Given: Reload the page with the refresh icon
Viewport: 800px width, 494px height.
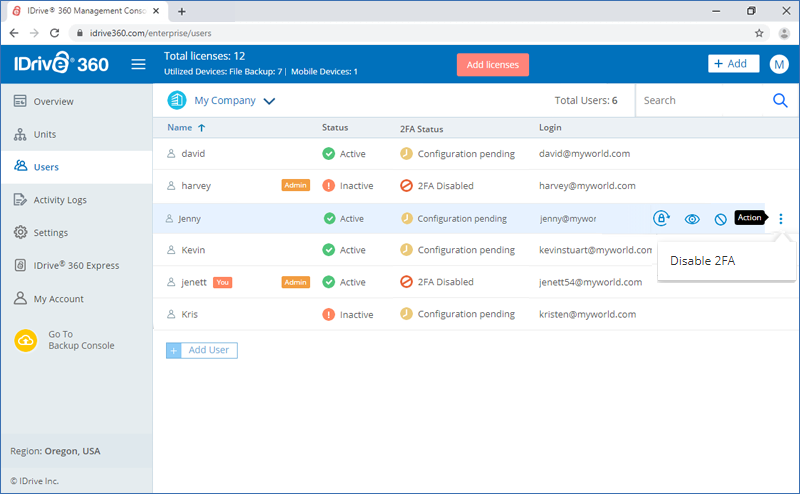Looking at the screenshot, I should click(54, 33).
